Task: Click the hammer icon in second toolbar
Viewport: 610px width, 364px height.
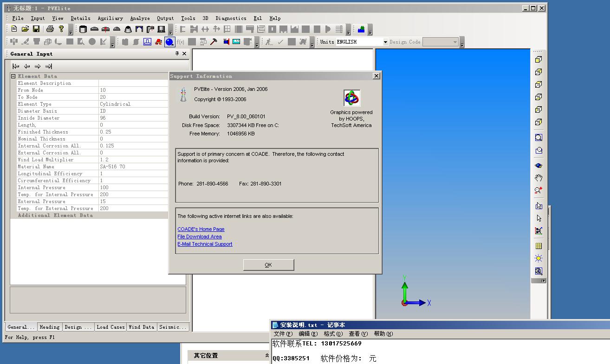Action: [x=214, y=42]
